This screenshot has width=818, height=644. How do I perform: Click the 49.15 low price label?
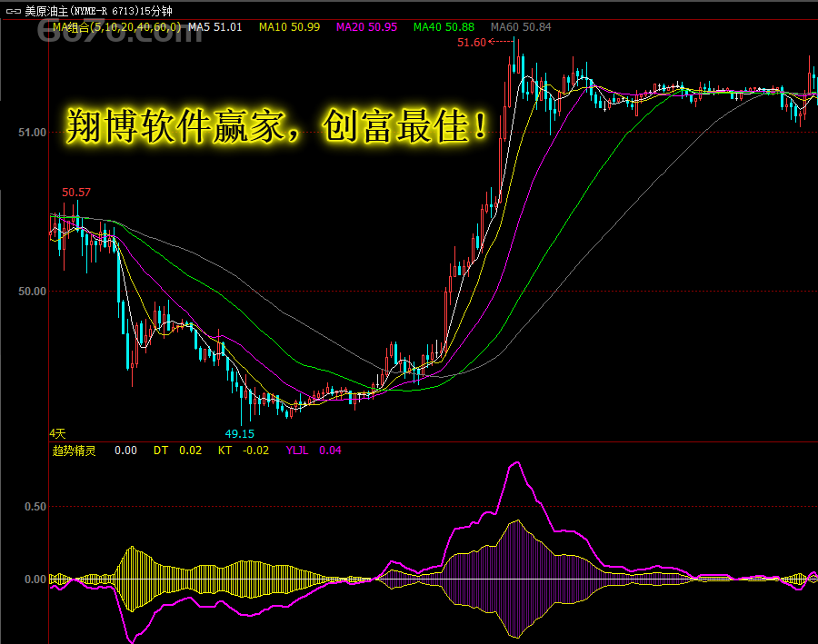coord(239,434)
